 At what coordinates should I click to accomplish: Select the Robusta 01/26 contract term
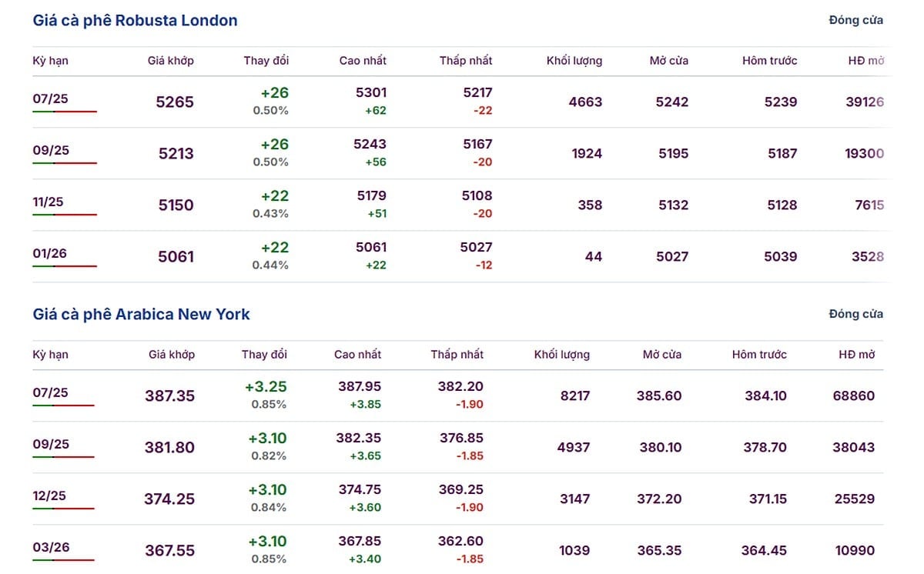pos(49,253)
